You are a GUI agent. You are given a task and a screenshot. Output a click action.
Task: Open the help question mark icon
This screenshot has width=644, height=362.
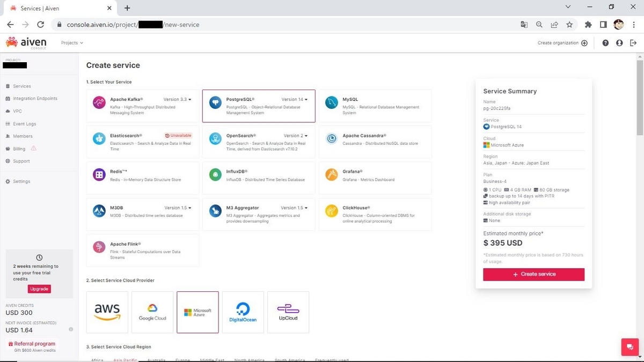click(x=605, y=43)
